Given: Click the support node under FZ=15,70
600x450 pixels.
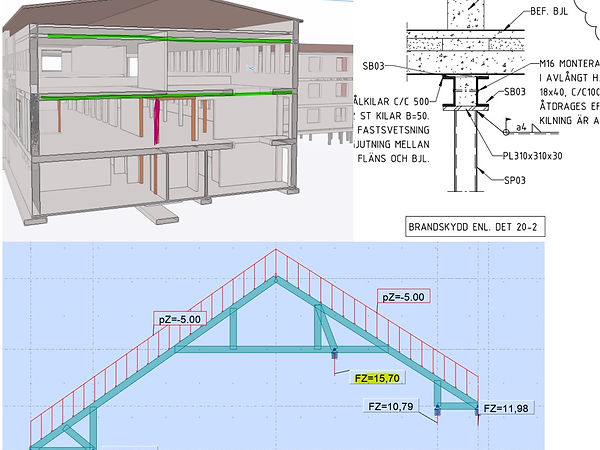Looking at the screenshot, I should [x=335, y=354].
